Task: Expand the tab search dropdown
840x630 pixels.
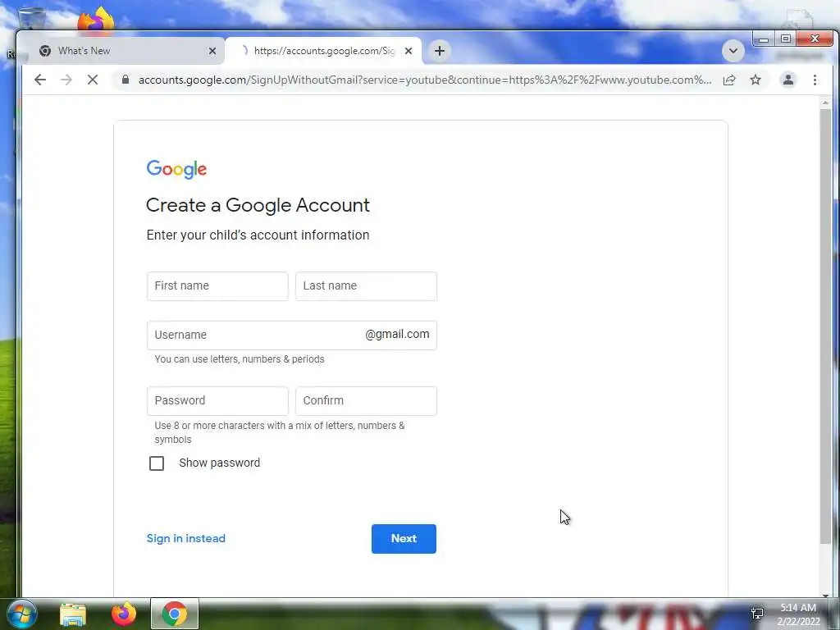Action: [733, 51]
